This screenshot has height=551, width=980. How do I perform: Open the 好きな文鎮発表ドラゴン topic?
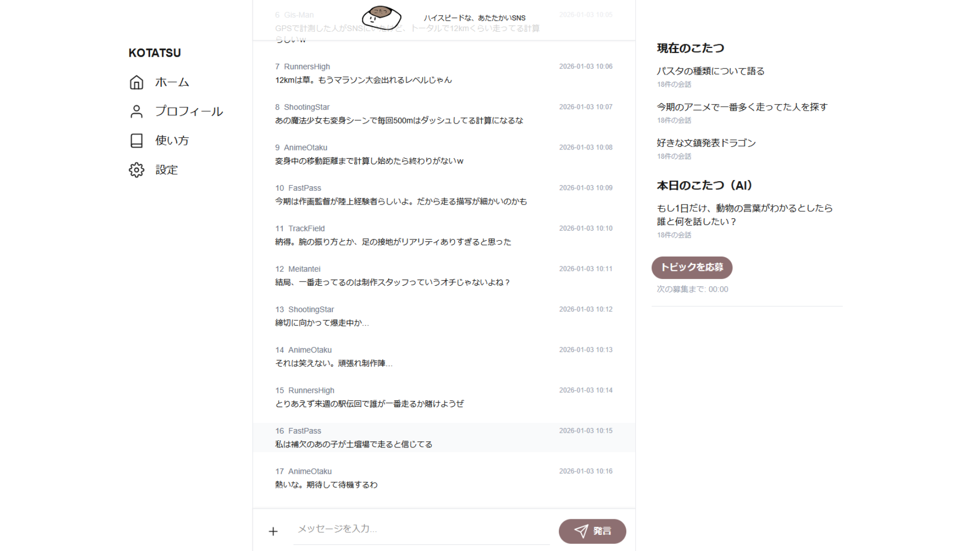[x=706, y=143]
